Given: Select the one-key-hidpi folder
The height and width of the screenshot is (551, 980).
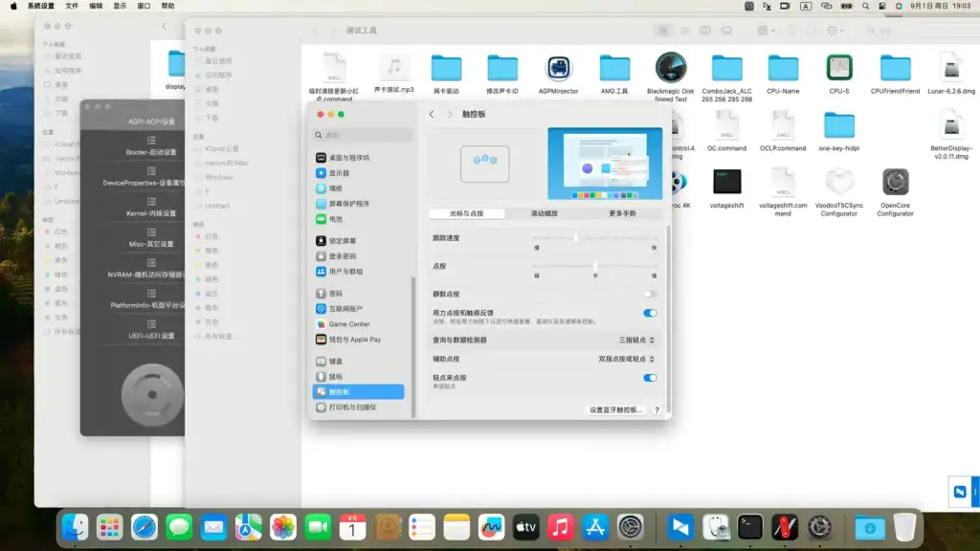Looking at the screenshot, I should 838,125.
